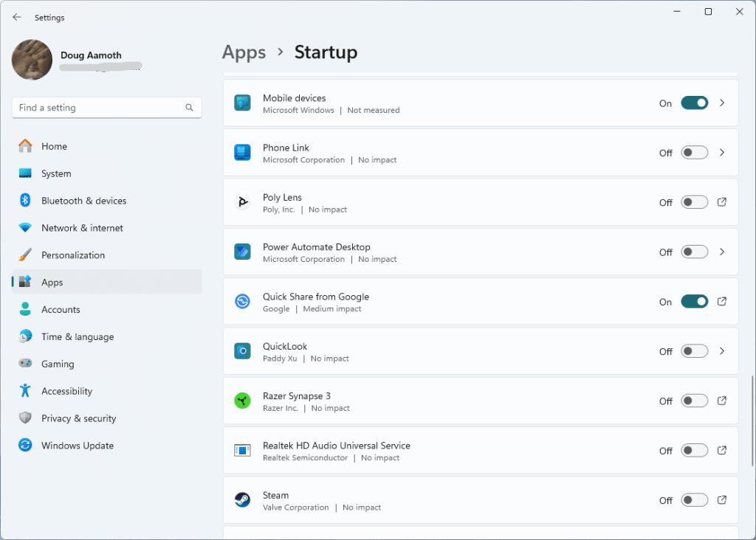Image resolution: width=756 pixels, height=540 pixels.
Task: Click the Find a setting search box
Action: (100, 108)
